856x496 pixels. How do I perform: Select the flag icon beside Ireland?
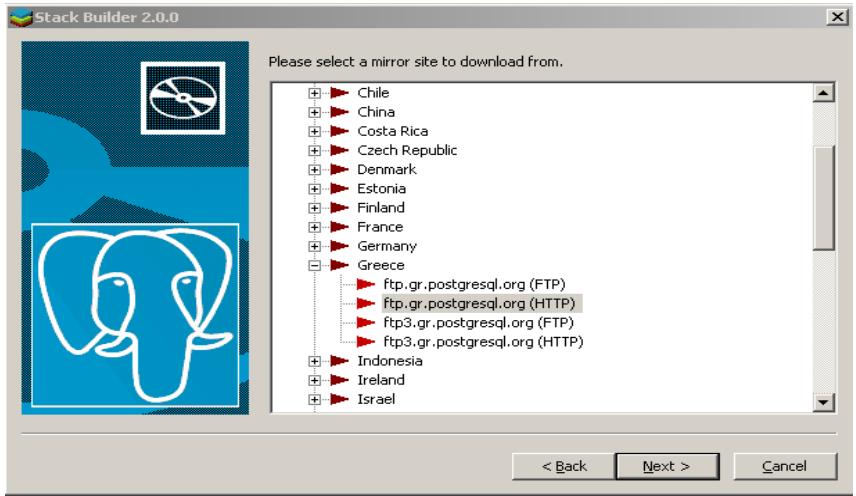click(x=340, y=380)
